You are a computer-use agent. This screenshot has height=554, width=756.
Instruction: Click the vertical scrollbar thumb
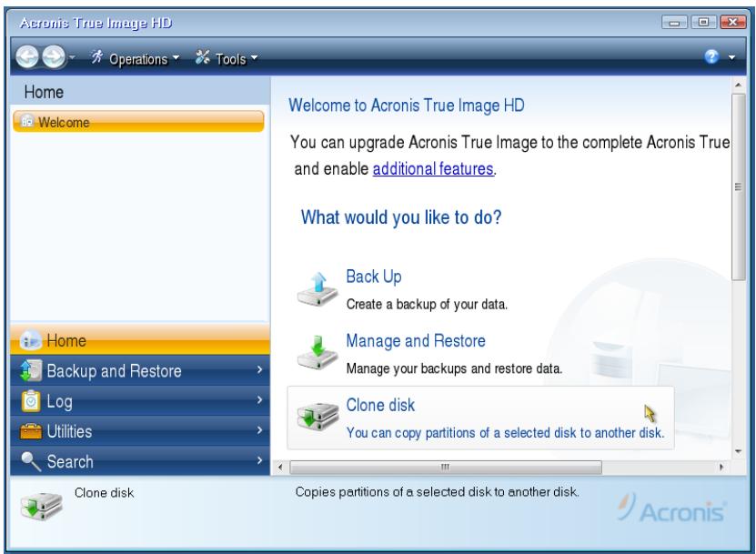[x=738, y=186]
